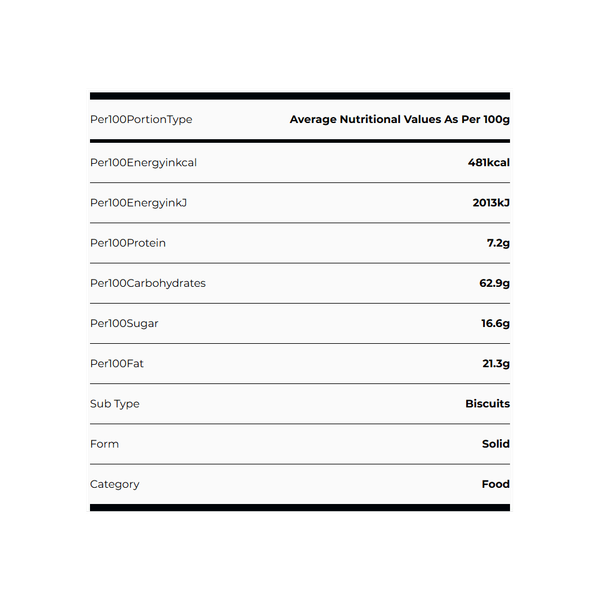
Task: Select the 481kcal energy value
Action: pos(488,162)
